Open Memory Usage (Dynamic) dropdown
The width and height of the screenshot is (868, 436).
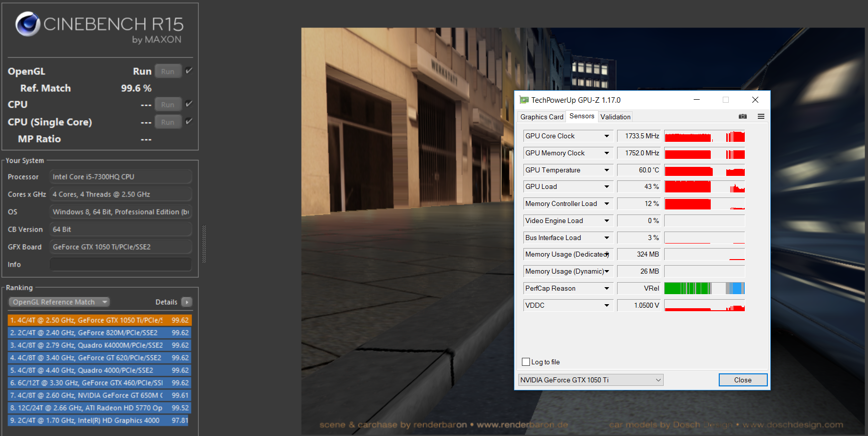607,272
